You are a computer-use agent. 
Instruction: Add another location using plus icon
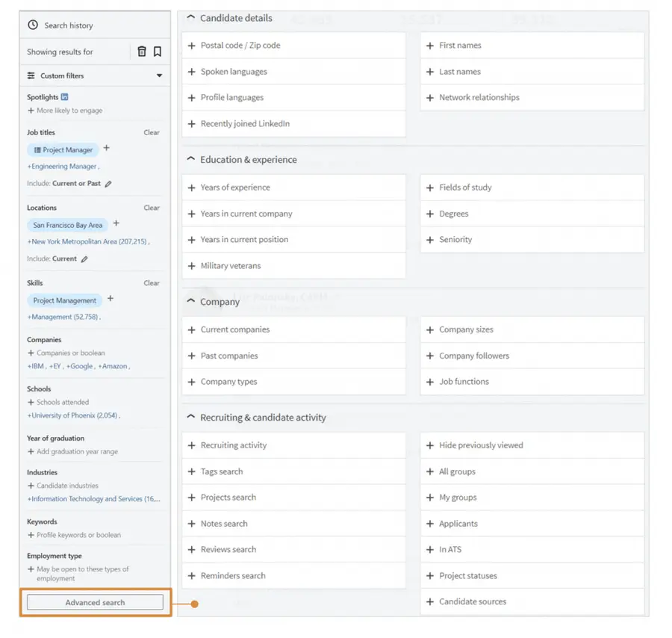(x=116, y=223)
